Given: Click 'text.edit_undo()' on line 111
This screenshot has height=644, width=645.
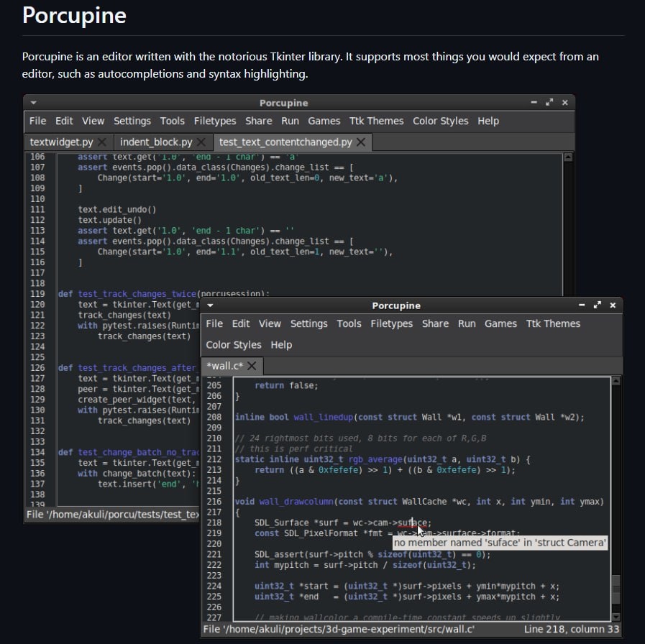Looking at the screenshot, I should click(117, 210).
